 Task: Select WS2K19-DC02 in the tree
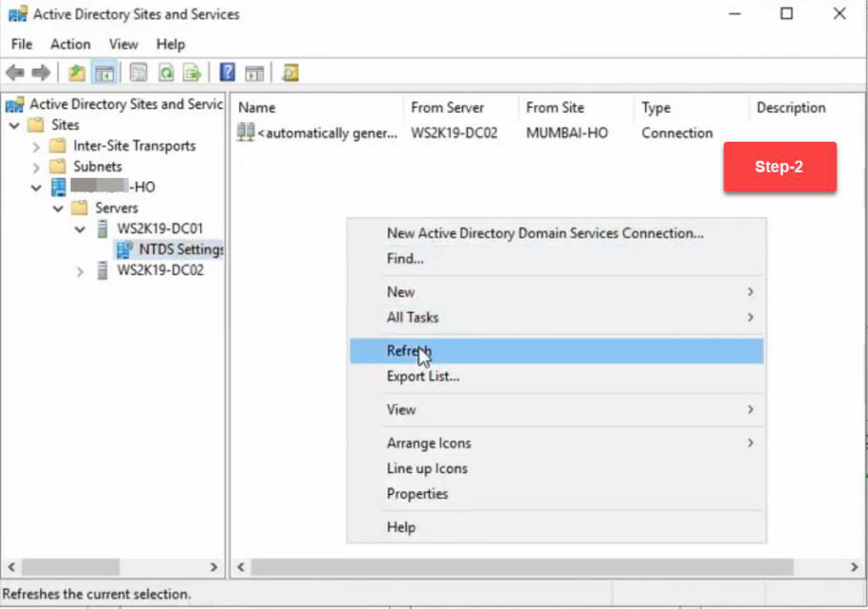(x=160, y=270)
